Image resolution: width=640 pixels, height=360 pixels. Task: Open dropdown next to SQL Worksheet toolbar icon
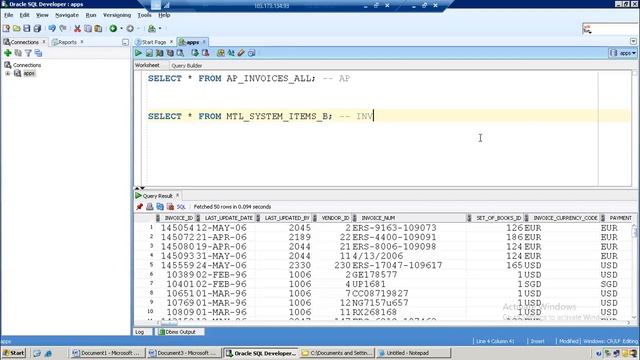160,29
